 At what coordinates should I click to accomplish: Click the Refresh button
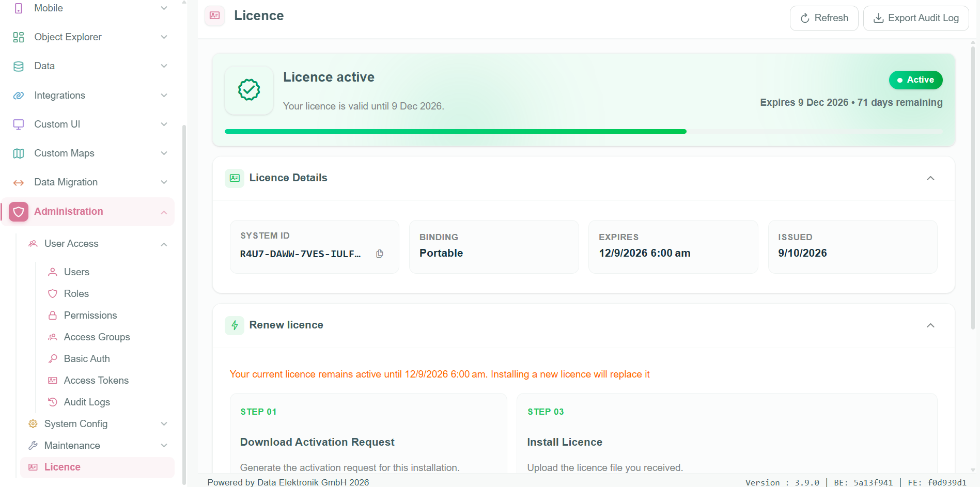tap(824, 18)
